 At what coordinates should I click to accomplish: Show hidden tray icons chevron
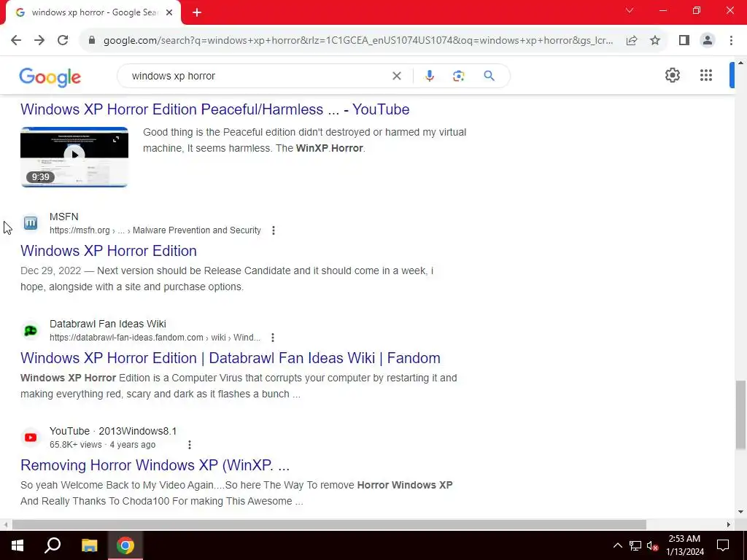(617, 545)
